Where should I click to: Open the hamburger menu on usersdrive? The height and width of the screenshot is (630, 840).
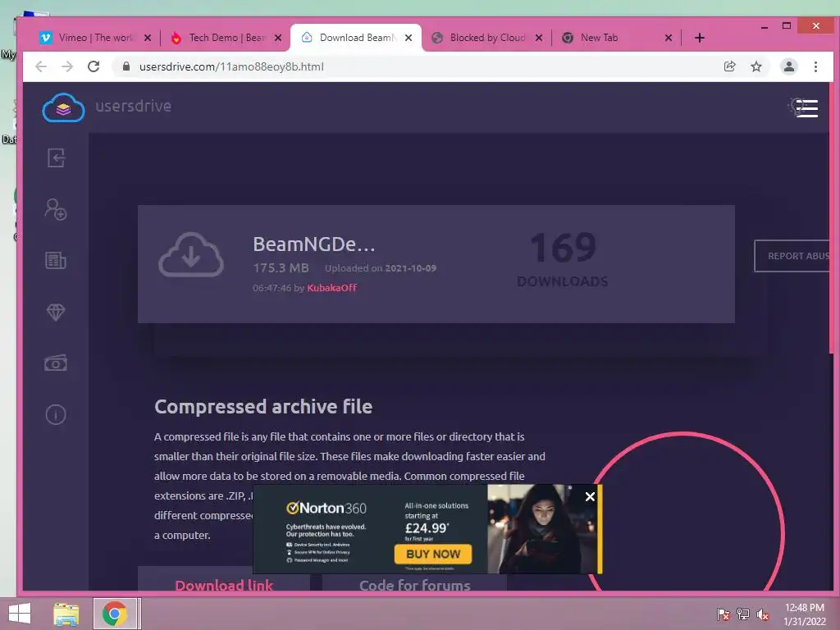[x=806, y=108]
